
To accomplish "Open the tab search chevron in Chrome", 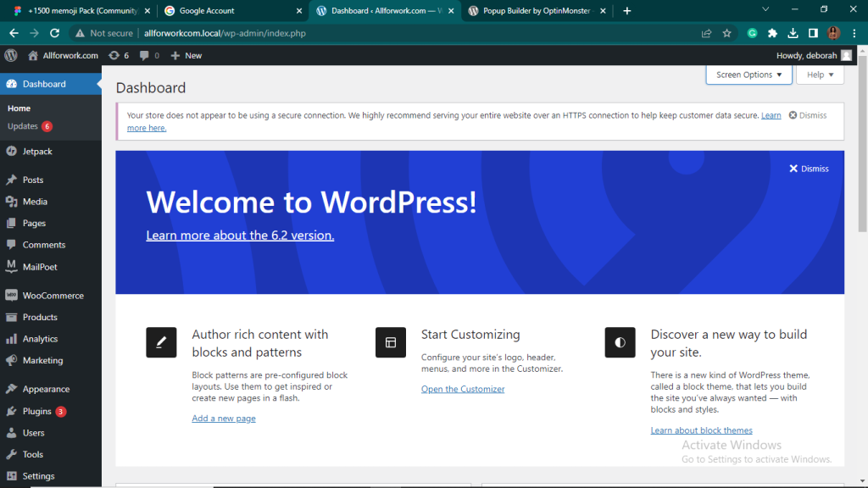I will click(x=765, y=9).
